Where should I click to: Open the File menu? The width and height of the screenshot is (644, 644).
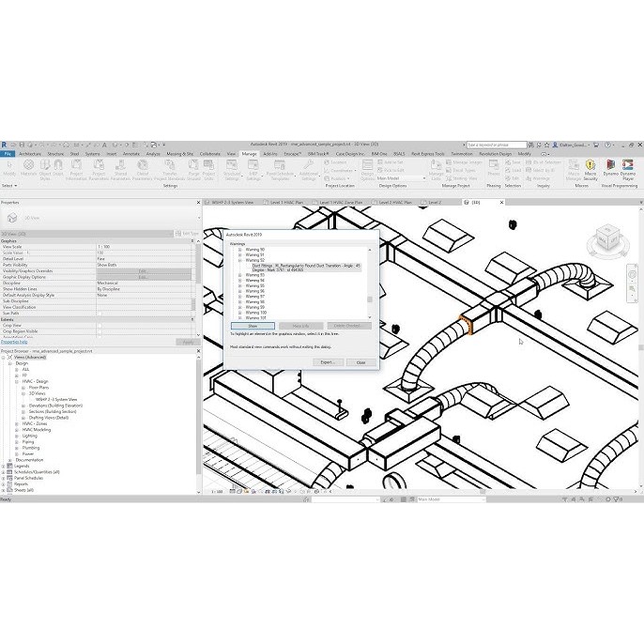click(8, 154)
